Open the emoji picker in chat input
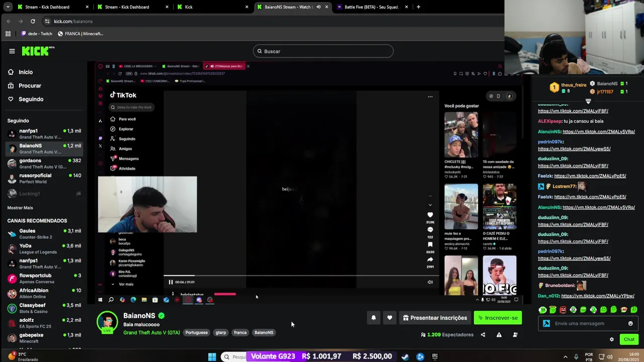Viewport: 644px width, 362px height. point(630,323)
